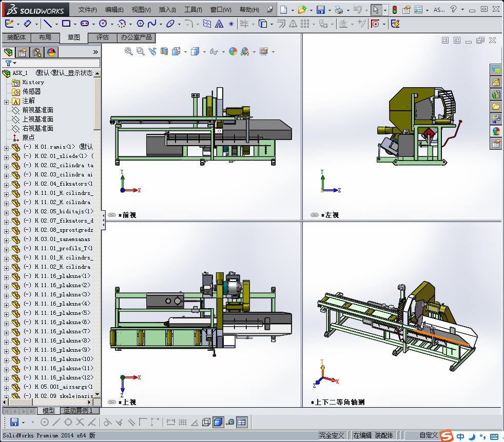Expand the 注解 annotations tree node

coord(6,101)
